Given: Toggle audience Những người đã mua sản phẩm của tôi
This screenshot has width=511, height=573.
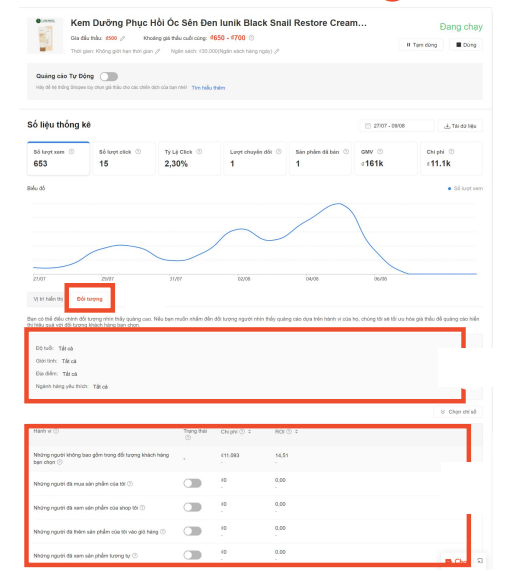Looking at the screenshot, I should pyautogui.click(x=193, y=483).
